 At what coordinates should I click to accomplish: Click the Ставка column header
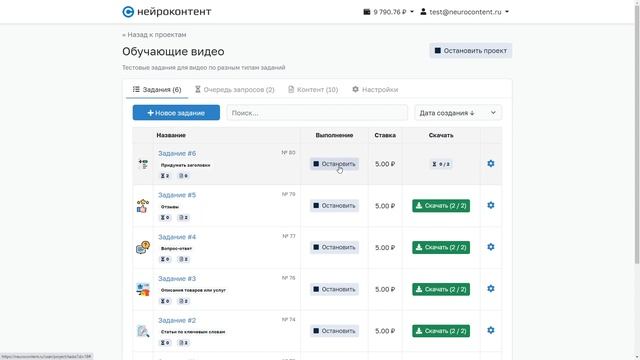click(x=385, y=135)
